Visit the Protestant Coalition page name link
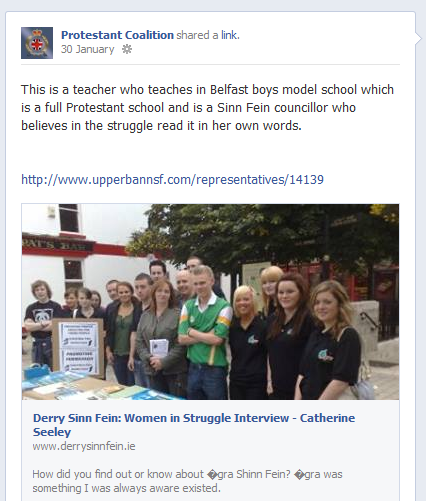 (x=117, y=35)
